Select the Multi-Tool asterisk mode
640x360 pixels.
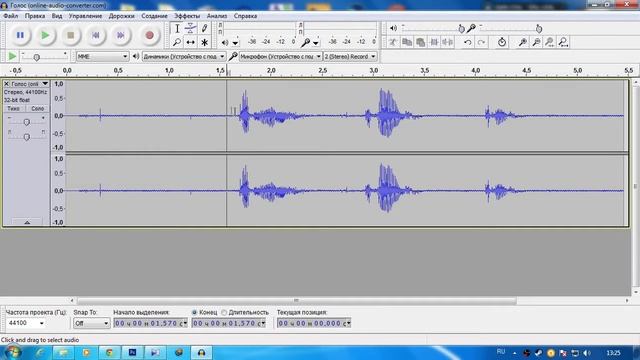[204, 42]
